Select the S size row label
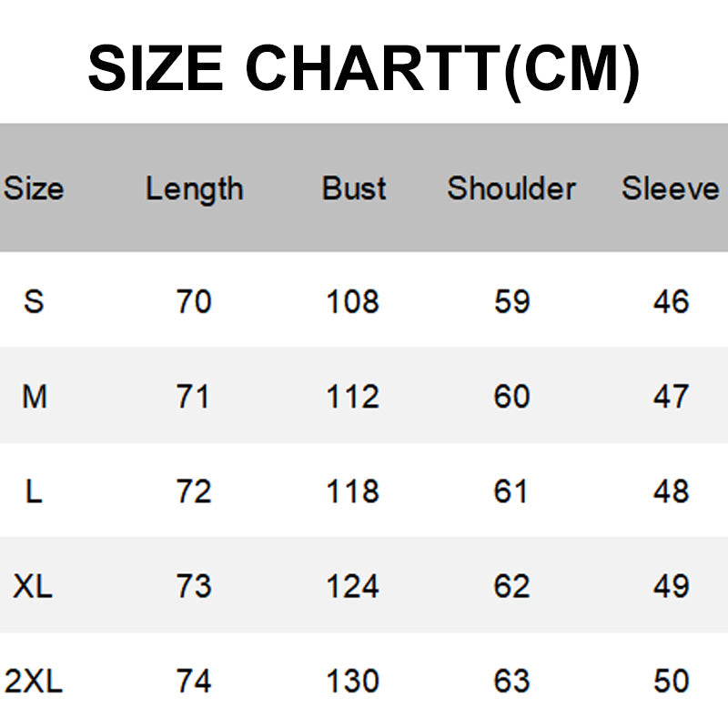Screen dimensions: 728x728 pyautogui.click(x=34, y=301)
